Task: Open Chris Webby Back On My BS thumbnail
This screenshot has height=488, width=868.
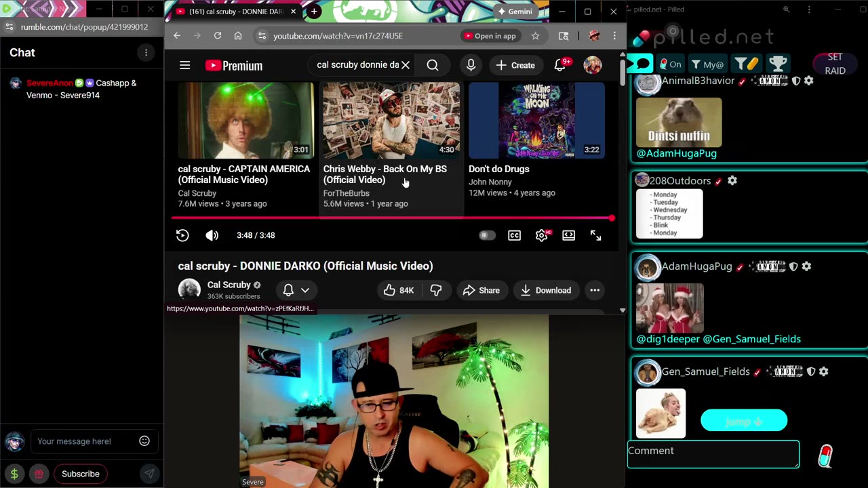Action: (x=391, y=121)
